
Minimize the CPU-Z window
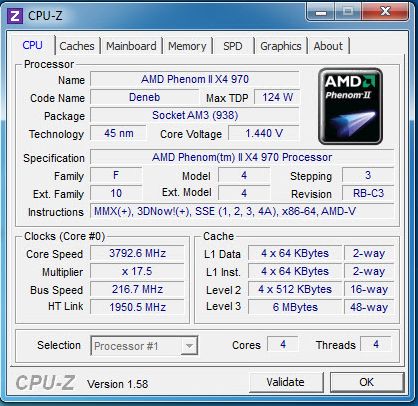321,13
